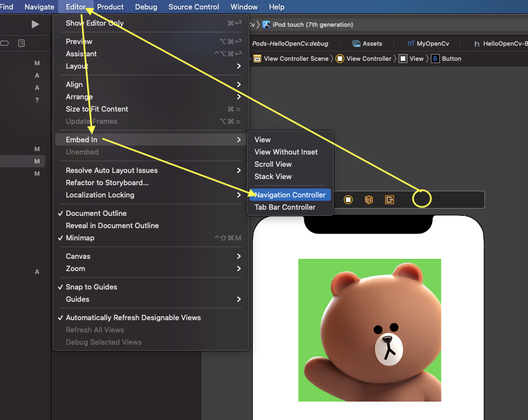Expand the Localization Locking submenu
This screenshot has width=528, height=420.
(151, 195)
